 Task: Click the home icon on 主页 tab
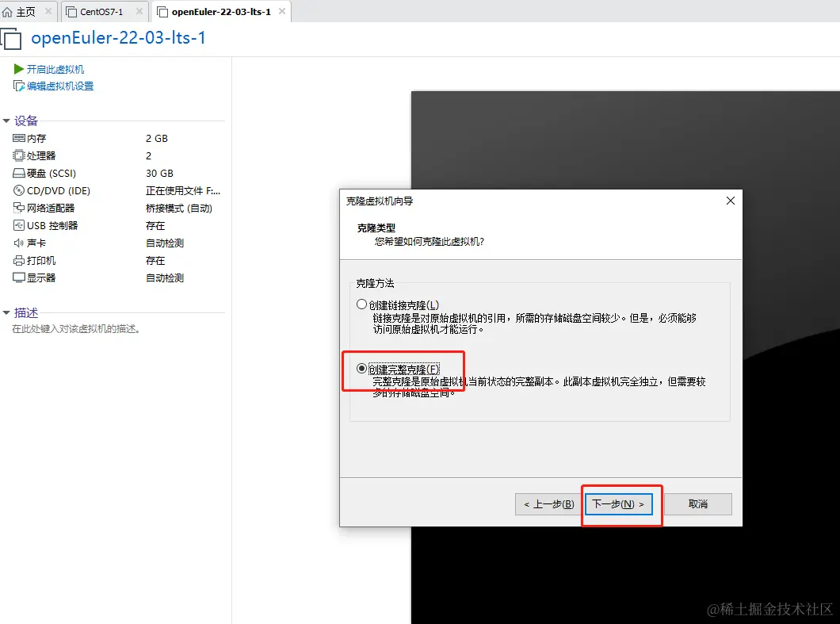[7, 12]
